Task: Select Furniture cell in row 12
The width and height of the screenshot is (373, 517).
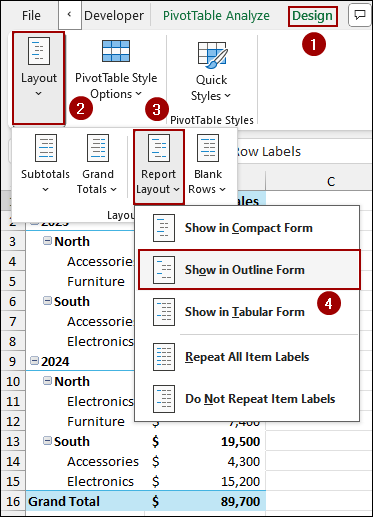Action: point(80,421)
